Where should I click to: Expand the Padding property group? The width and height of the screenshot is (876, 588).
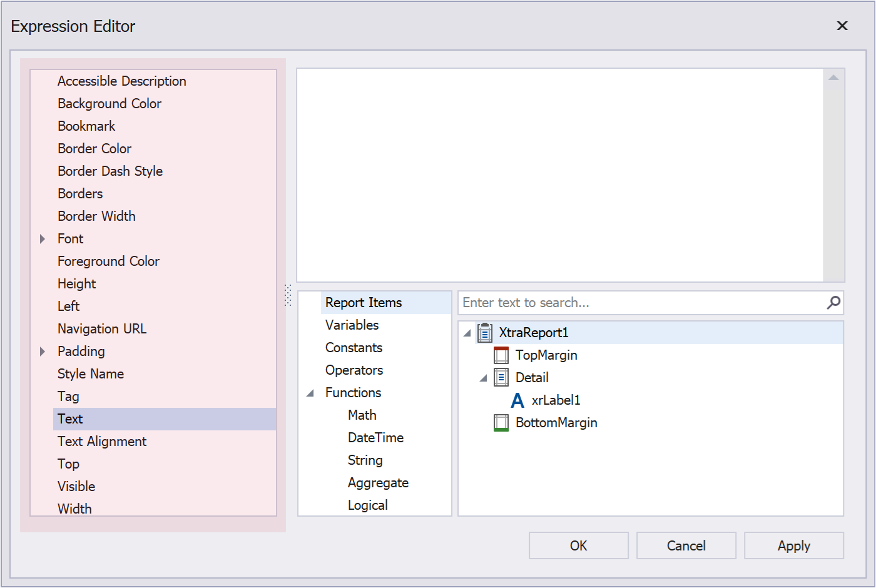(x=42, y=351)
